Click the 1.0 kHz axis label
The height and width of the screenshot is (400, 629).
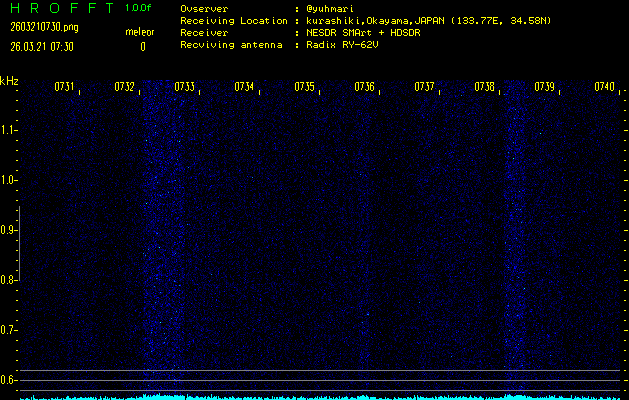pos(7,180)
